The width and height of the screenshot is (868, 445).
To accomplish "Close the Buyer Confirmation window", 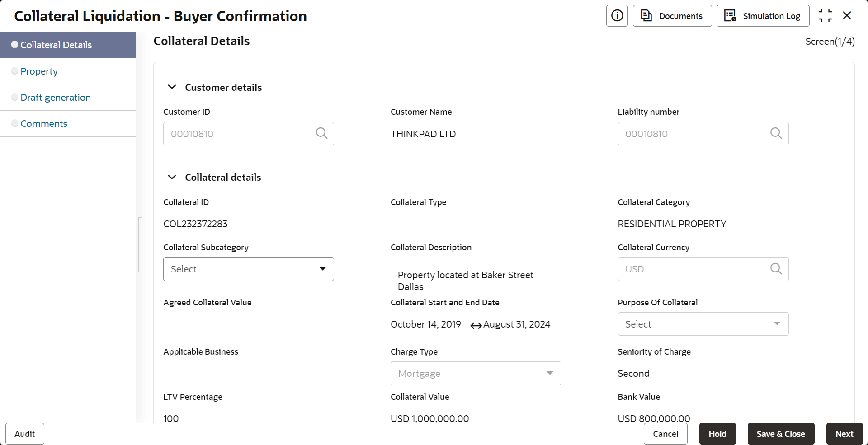I will [847, 16].
